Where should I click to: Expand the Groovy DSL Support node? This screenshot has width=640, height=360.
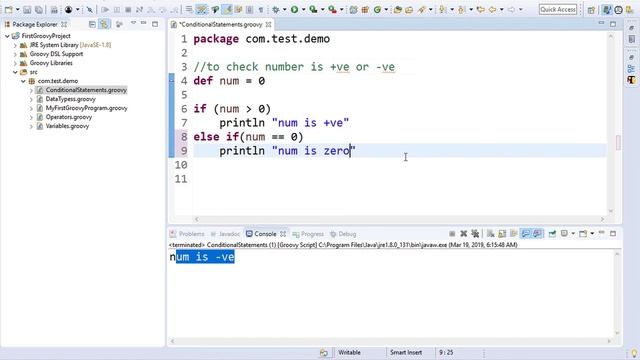pyautogui.click(x=16, y=54)
